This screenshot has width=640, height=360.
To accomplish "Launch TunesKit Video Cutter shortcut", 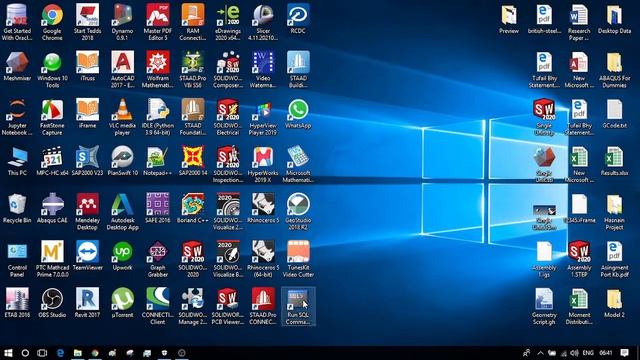I will (298, 259).
